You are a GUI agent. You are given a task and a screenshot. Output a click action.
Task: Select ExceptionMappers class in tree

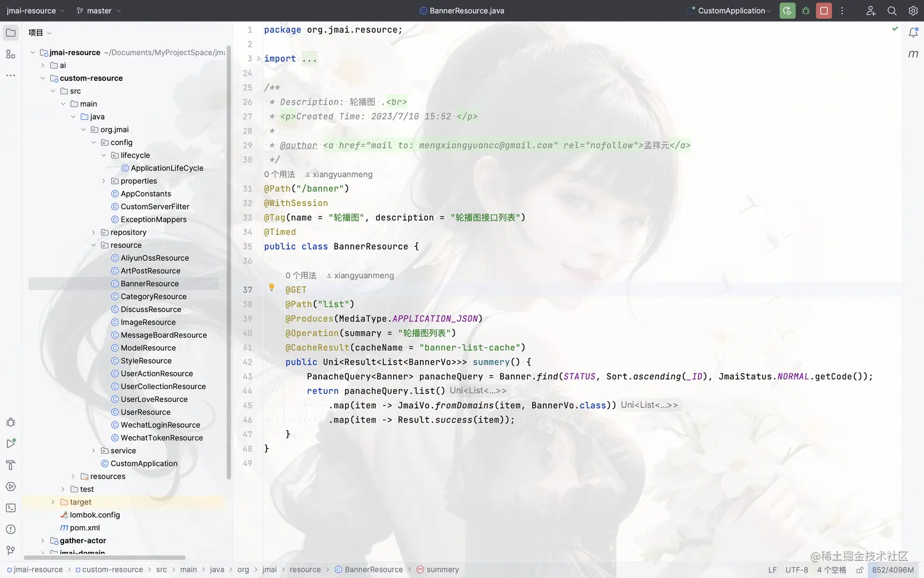point(153,220)
